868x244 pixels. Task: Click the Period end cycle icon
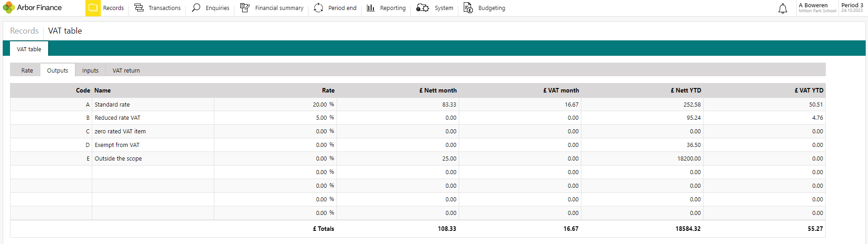click(319, 8)
